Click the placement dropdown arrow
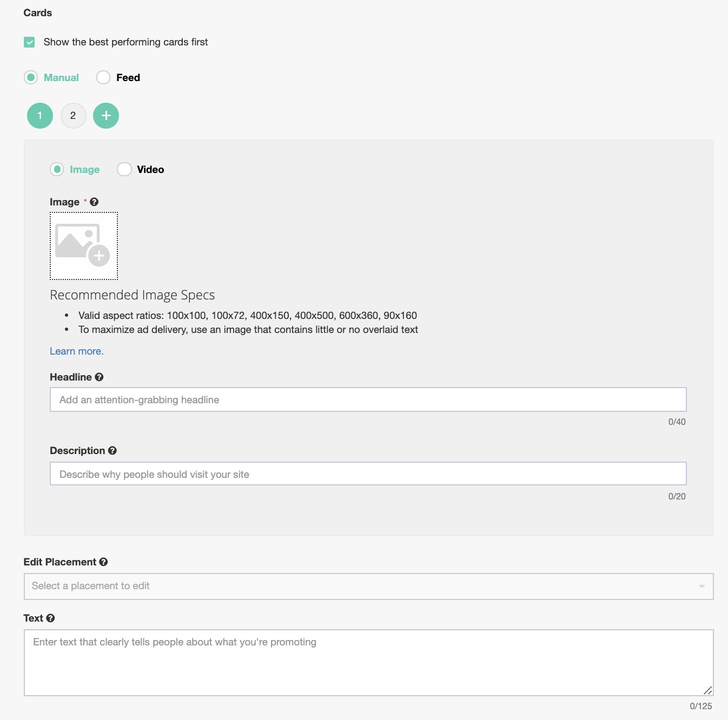The width and height of the screenshot is (728, 720). click(x=701, y=586)
